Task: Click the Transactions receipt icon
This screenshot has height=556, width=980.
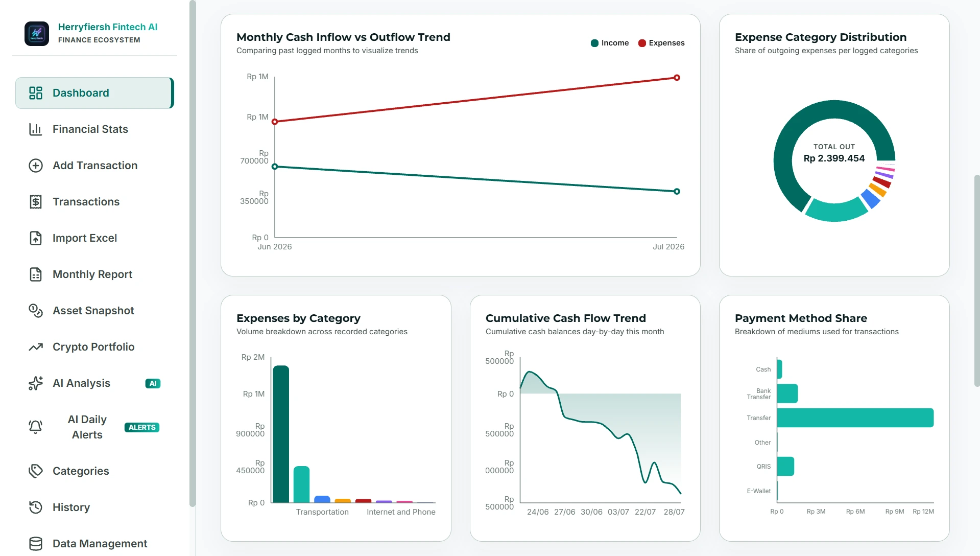Action: click(36, 202)
